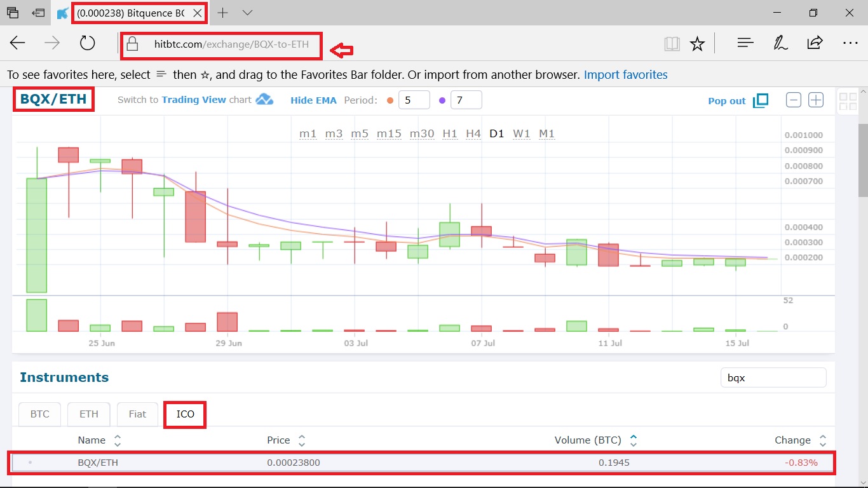Refresh the HitBTC page
This screenshot has width=868, height=488.
click(x=87, y=43)
